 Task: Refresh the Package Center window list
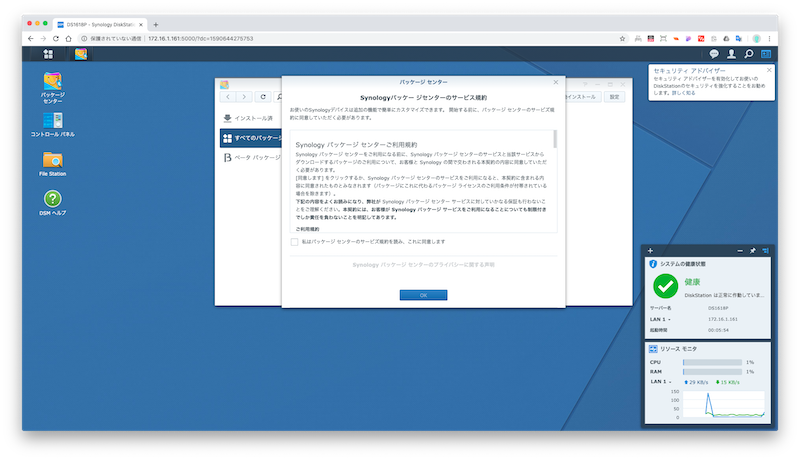point(263,96)
